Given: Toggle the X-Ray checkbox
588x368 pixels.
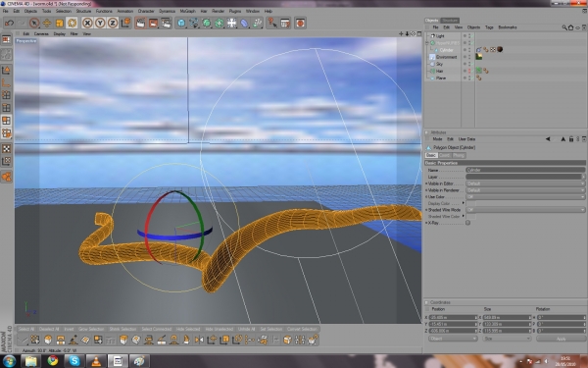Looking at the screenshot, I should pos(468,223).
